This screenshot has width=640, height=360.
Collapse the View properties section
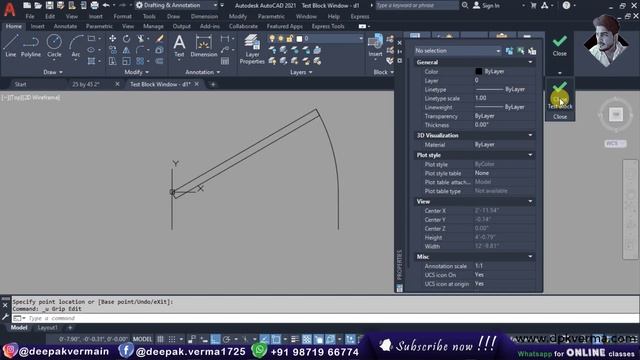click(x=530, y=201)
